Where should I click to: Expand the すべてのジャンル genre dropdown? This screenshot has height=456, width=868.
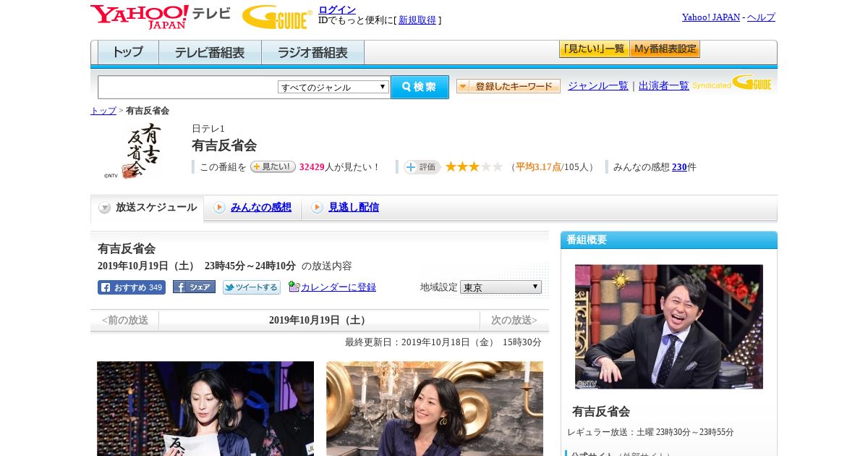[333, 87]
